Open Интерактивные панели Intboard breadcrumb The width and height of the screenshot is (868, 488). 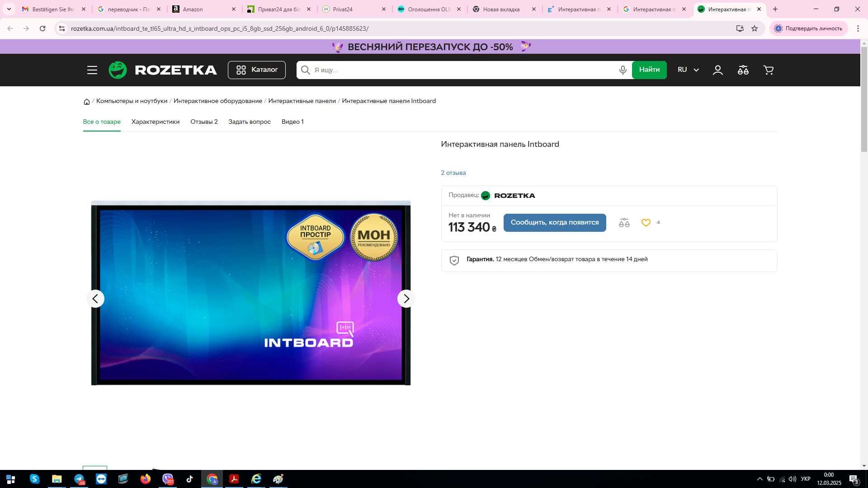(389, 101)
